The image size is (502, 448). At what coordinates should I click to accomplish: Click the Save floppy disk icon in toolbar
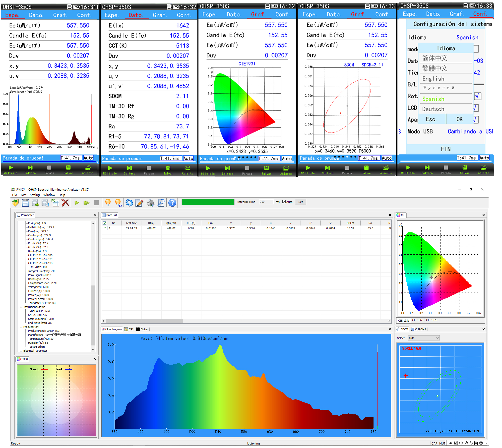(x=25, y=203)
